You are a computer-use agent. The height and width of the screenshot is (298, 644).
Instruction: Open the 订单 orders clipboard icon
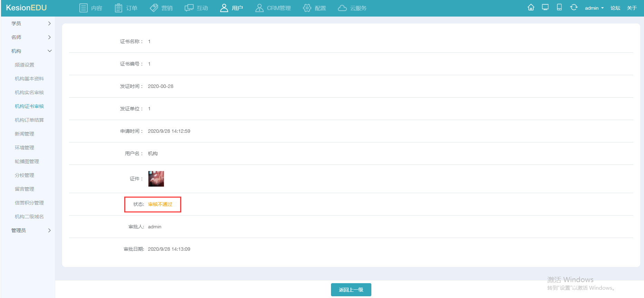click(118, 8)
